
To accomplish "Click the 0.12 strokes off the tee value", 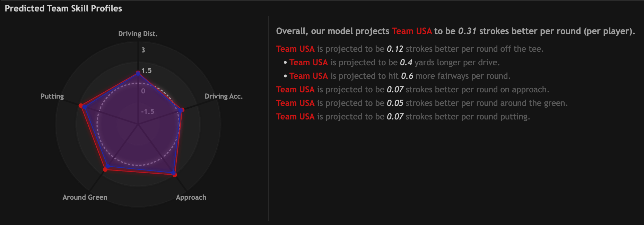I will [395, 49].
